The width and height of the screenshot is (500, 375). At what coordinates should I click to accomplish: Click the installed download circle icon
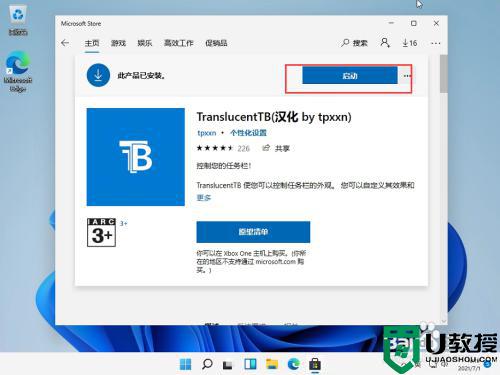coord(98,75)
